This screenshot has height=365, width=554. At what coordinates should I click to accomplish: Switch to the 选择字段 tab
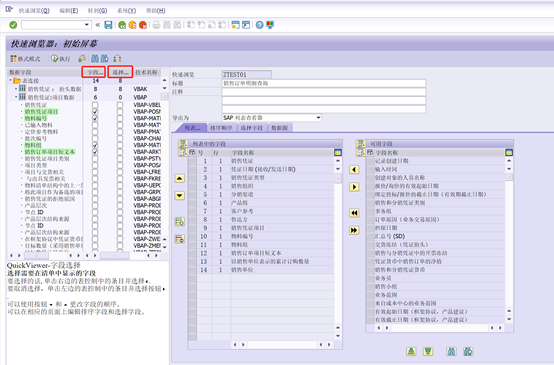coord(252,128)
